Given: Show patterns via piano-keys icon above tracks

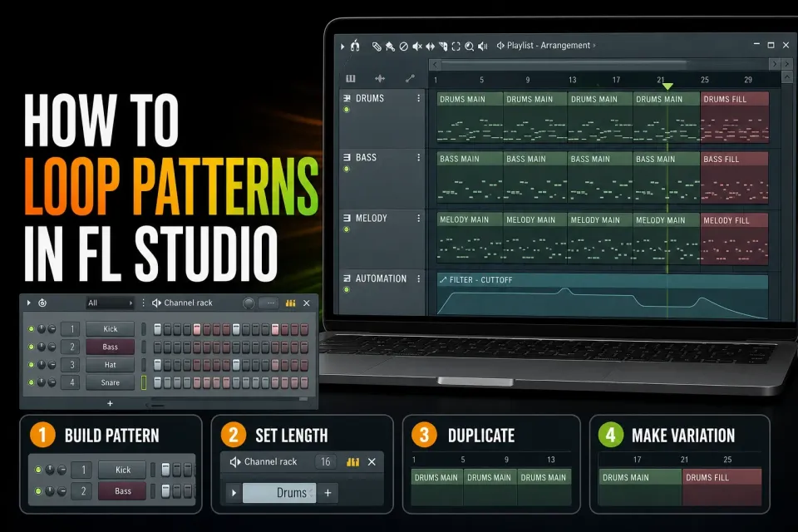Looking at the screenshot, I should (x=351, y=78).
